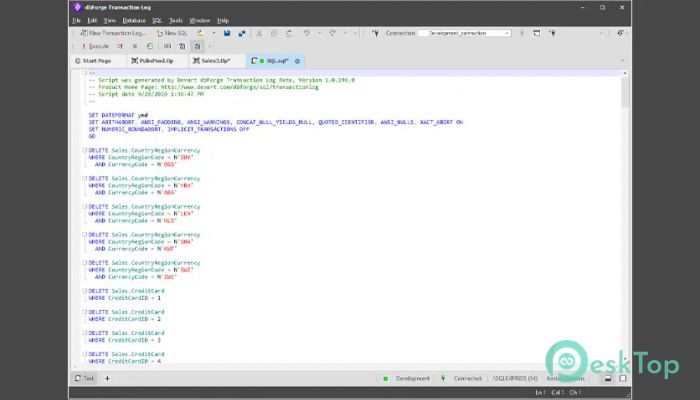This screenshot has width=700, height=400.
Task: Toggle the highlighted last icon in SQL toolbar
Action: [x=197, y=46]
